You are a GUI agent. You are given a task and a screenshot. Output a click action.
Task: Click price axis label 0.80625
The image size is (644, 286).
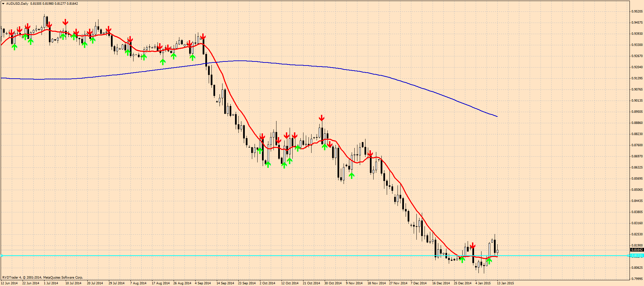(637, 268)
